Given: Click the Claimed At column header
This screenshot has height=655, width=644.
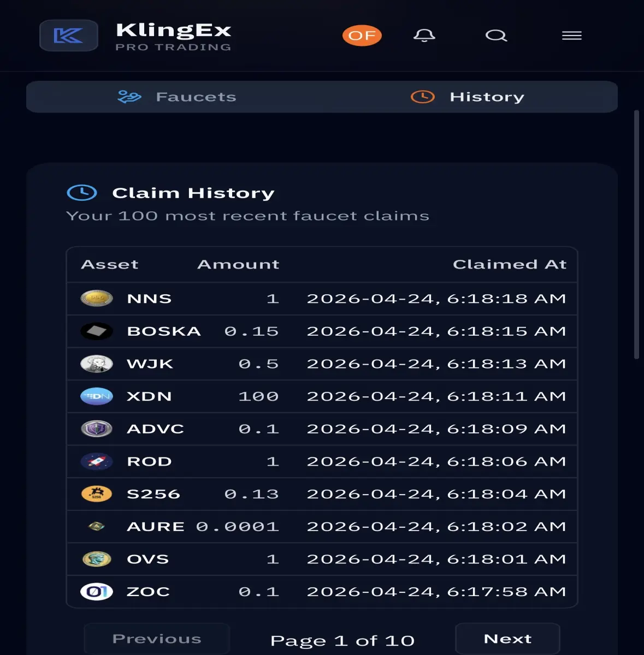Looking at the screenshot, I should tap(510, 265).
